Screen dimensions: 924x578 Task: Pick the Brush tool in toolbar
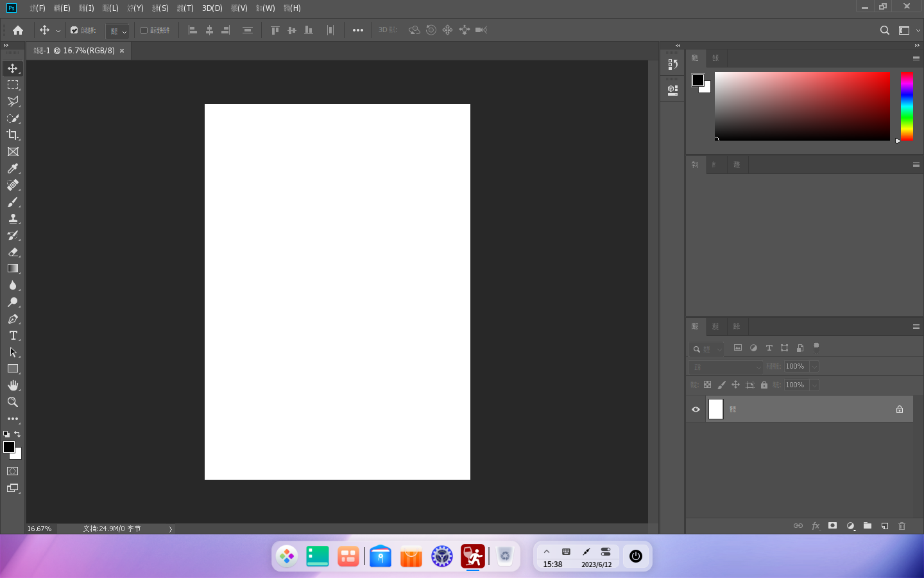coord(13,202)
